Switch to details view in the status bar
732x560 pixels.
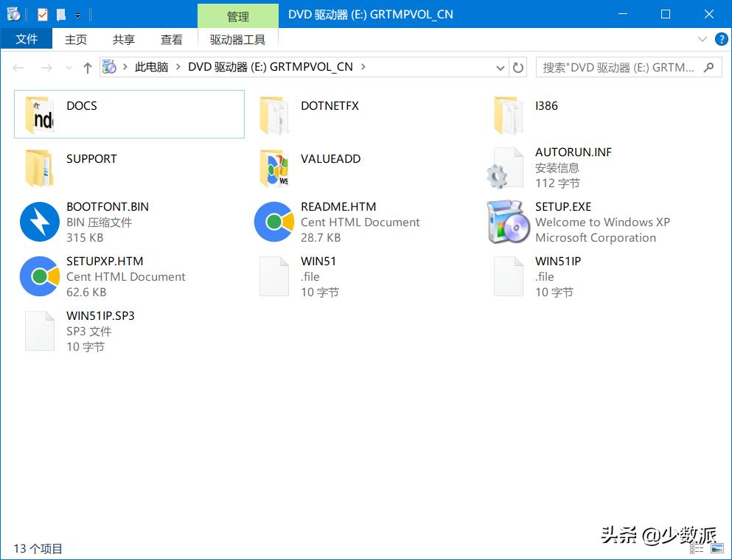coord(696,548)
